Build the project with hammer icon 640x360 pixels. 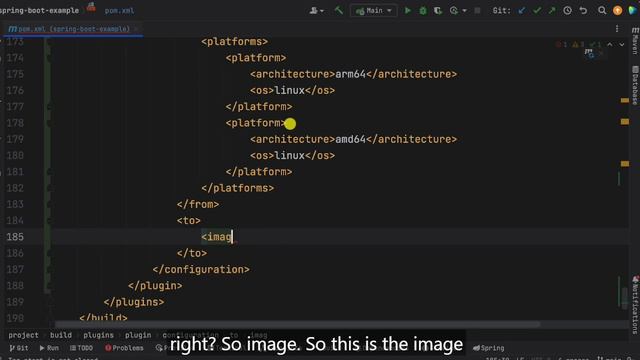coord(339,11)
